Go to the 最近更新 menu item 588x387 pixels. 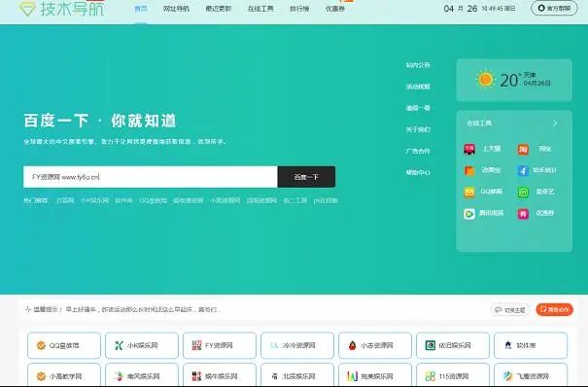click(219, 8)
